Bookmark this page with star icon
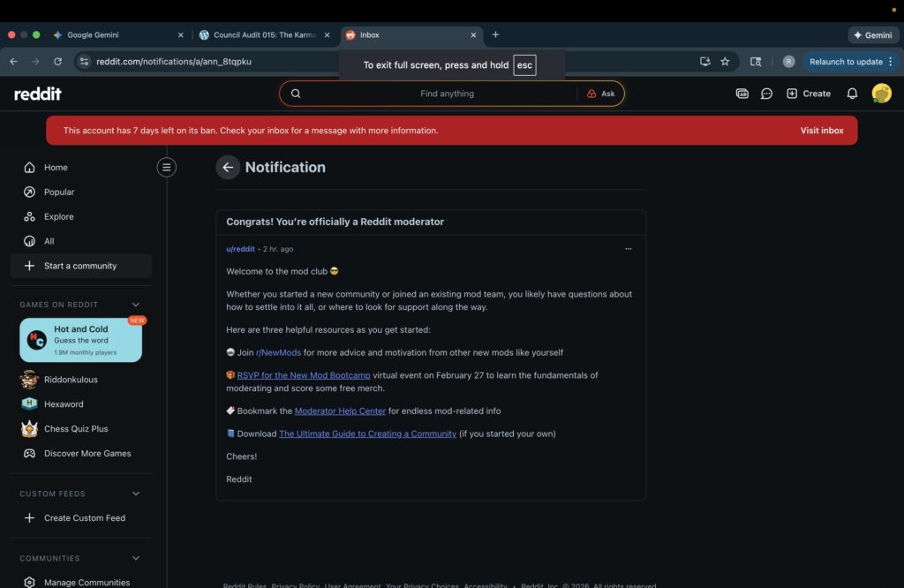 725,62
